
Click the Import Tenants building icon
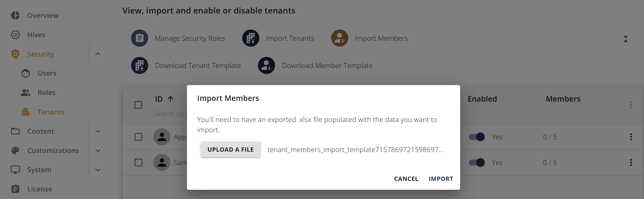click(x=250, y=38)
